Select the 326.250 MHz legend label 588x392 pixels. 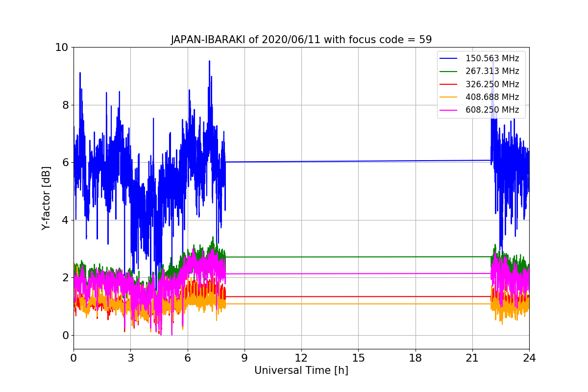tap(492, 84)
